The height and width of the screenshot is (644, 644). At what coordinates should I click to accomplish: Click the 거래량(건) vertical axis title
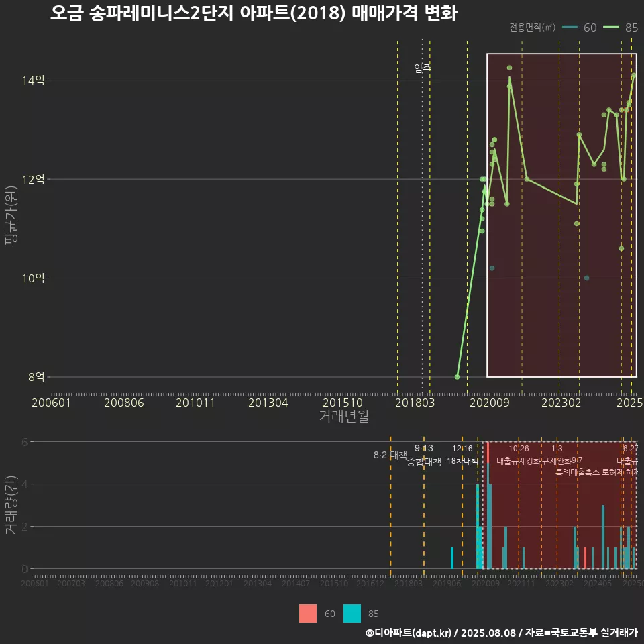pos(10,505)
